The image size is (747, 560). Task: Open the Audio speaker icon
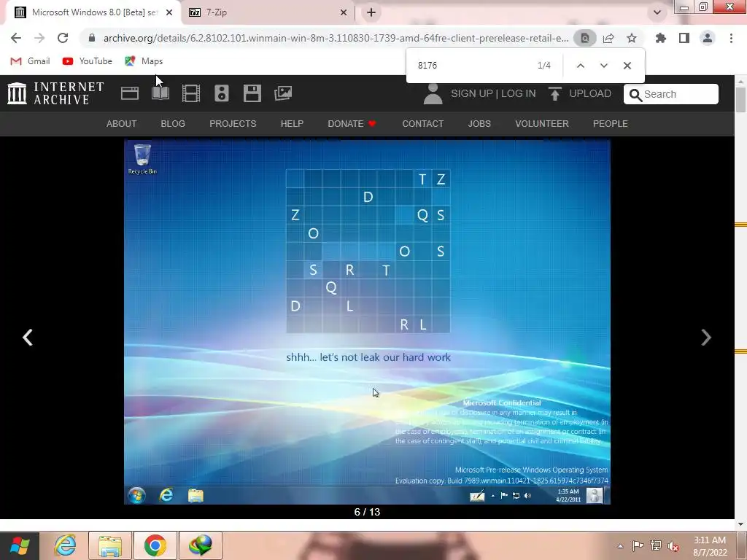tap(222, 93)
